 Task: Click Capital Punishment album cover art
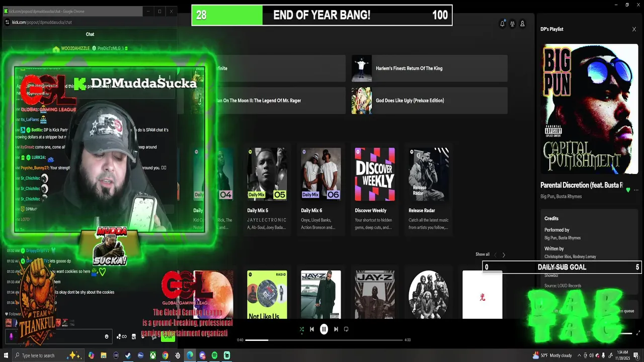coord(589,109)
